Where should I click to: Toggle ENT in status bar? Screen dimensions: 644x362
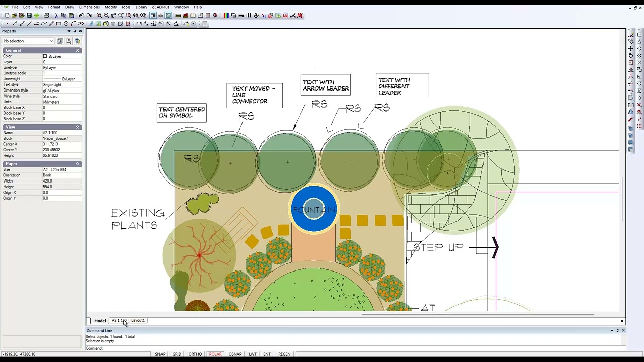point(267,354)
